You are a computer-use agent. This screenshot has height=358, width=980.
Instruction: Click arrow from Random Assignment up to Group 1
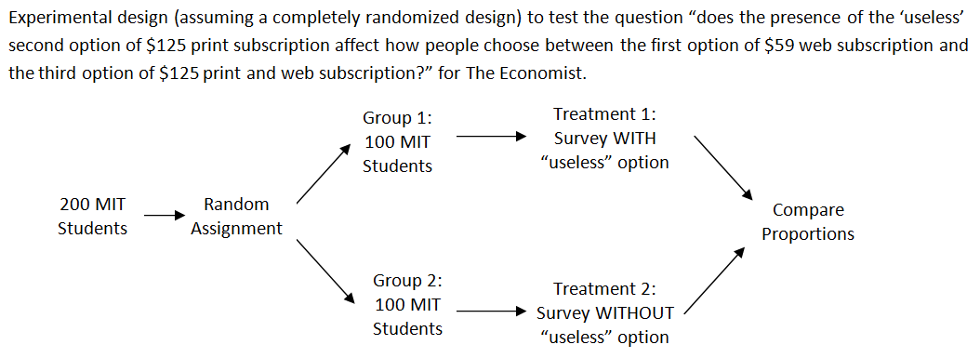point(324,173)
